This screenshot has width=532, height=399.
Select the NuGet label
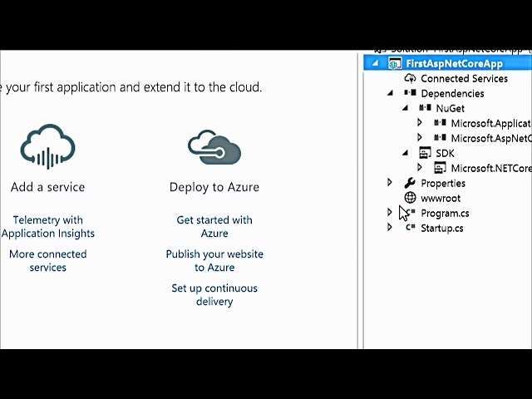[x=450, y=108]
